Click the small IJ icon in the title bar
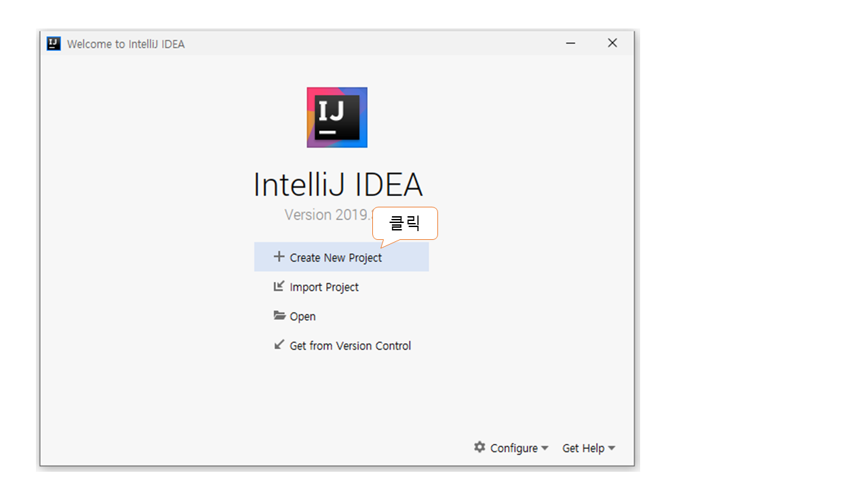The width and height of the screenshot is (868, 488). coord(54,44)
